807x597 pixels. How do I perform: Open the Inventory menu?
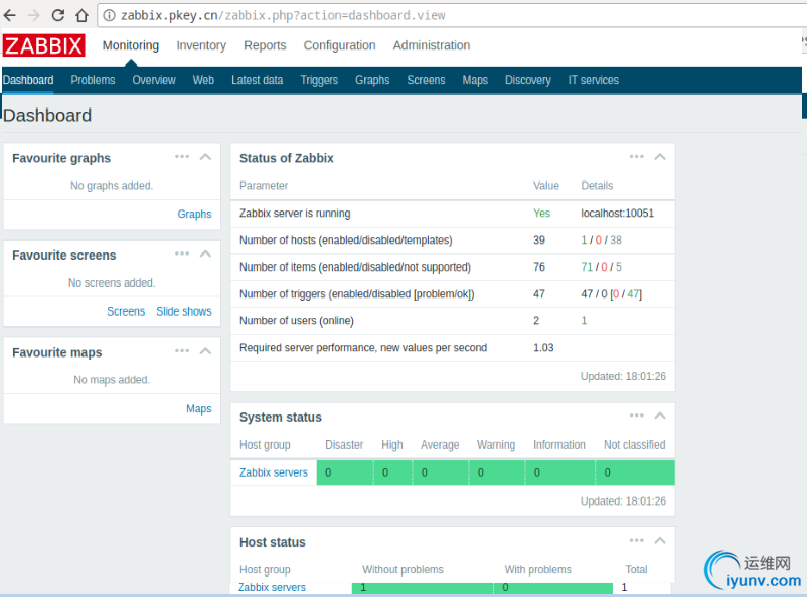click(201, 45)
